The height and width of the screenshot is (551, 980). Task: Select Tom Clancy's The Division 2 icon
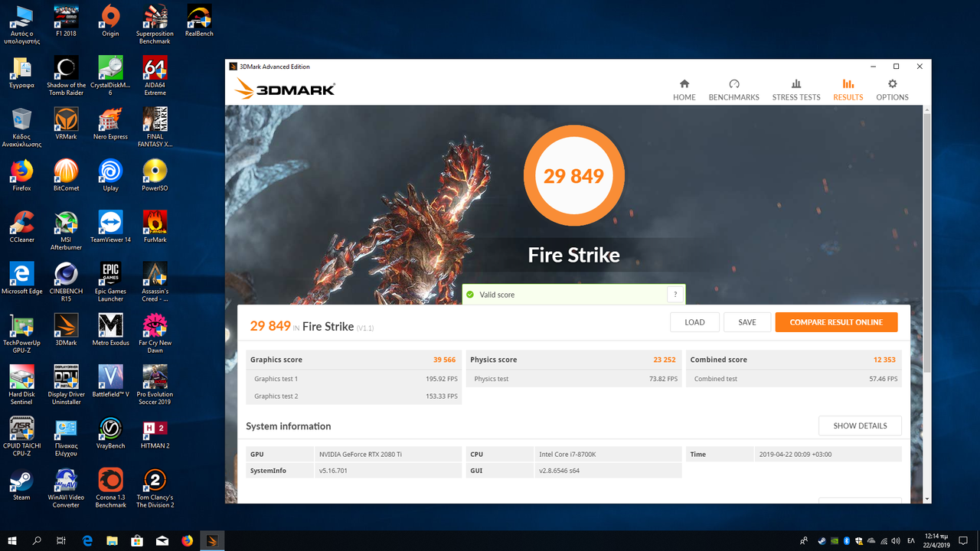coord(155,487)
